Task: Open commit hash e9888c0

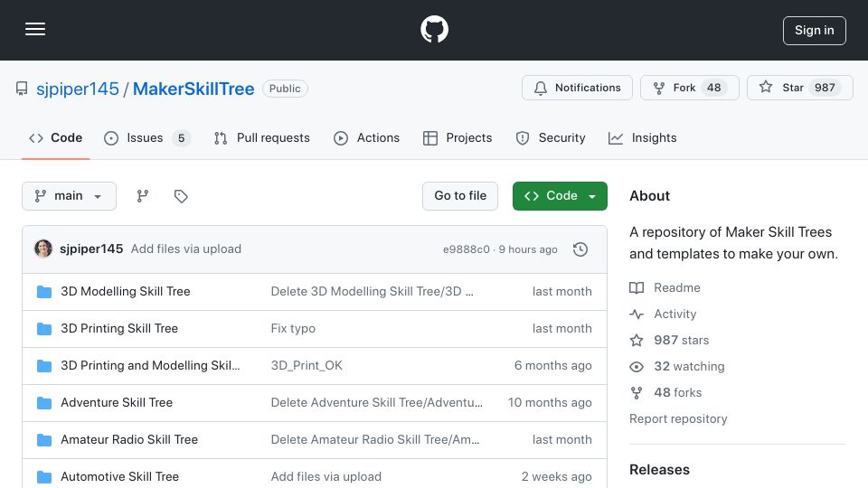Action: coord(467,249)
